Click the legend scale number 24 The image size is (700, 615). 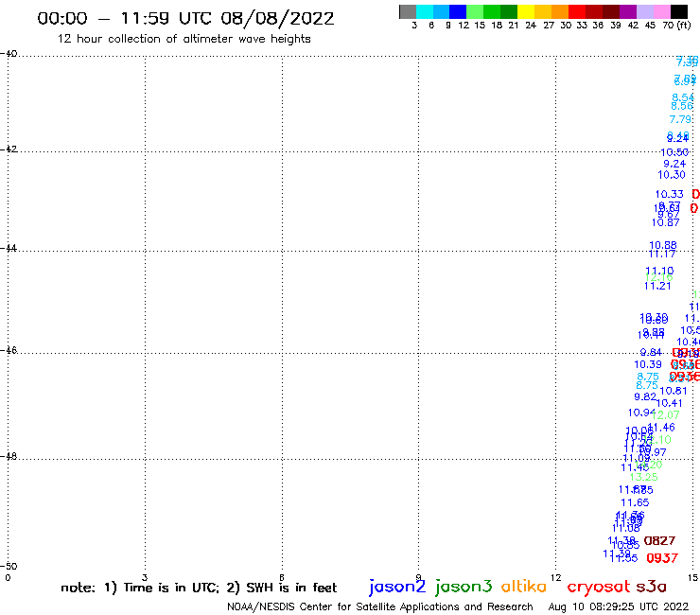click(x=531, y=26)
